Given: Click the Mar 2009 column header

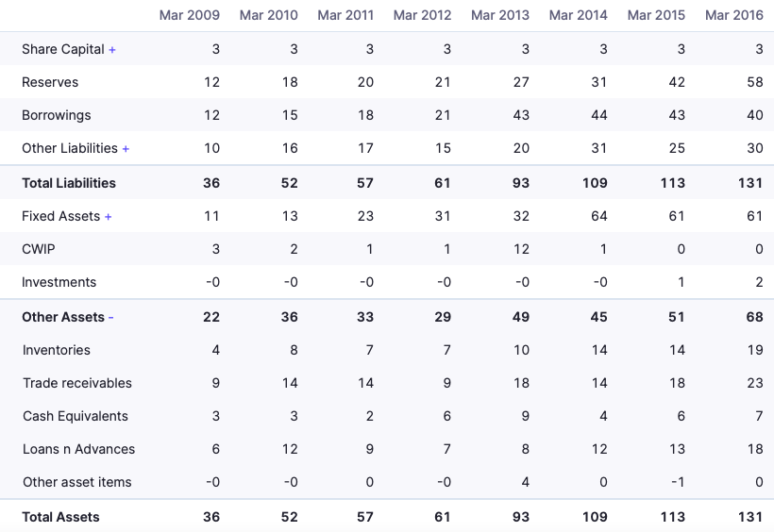Looking at the screenshot, I should 190,15.
